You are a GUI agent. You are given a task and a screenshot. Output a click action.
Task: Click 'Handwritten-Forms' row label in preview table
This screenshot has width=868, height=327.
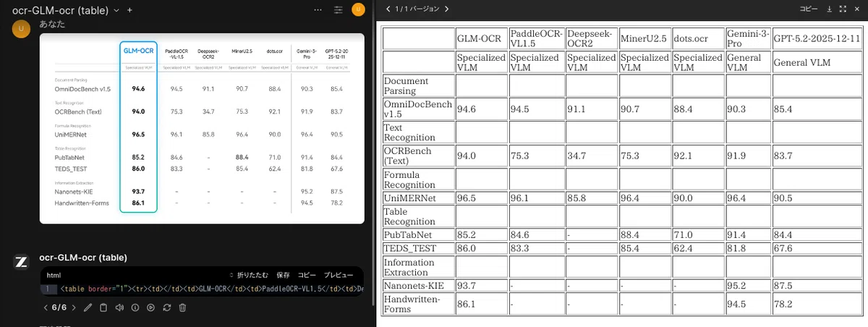pyautogui.click(x=418, y=304)
